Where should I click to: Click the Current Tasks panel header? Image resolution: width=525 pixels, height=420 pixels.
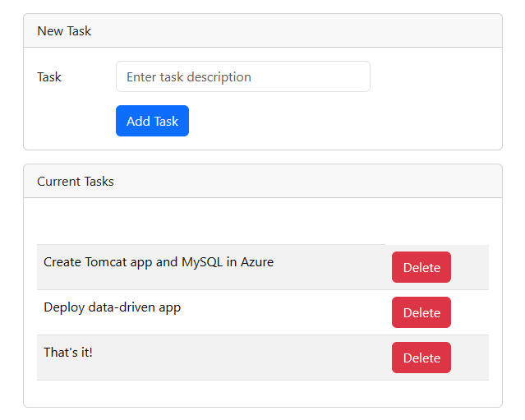coord(262,181)
